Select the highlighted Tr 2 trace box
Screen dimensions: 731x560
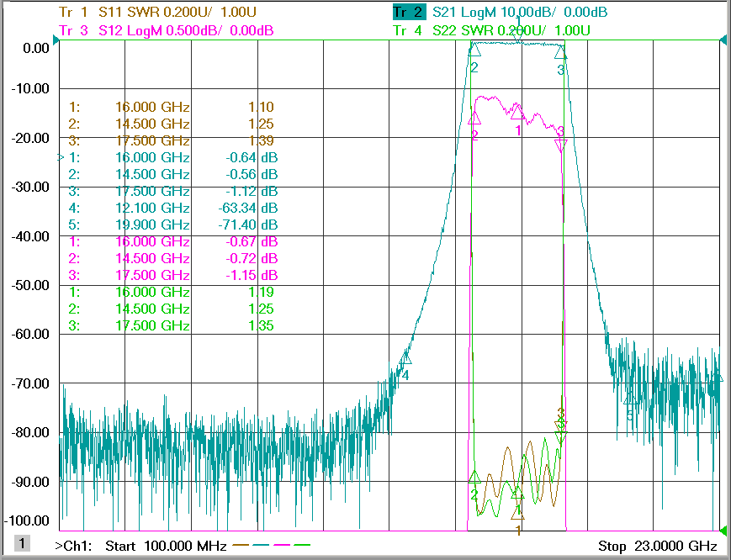(409, 12)
